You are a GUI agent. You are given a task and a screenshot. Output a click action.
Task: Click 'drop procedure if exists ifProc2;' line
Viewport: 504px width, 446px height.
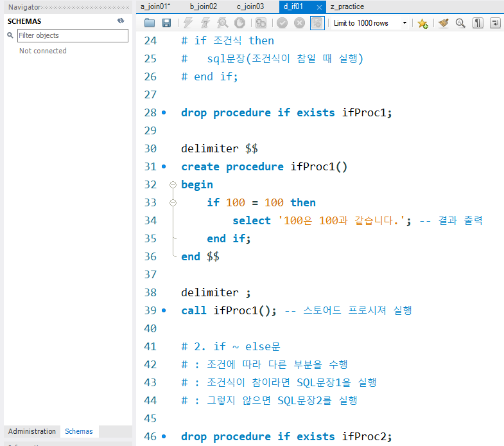(x=286, y=436)
